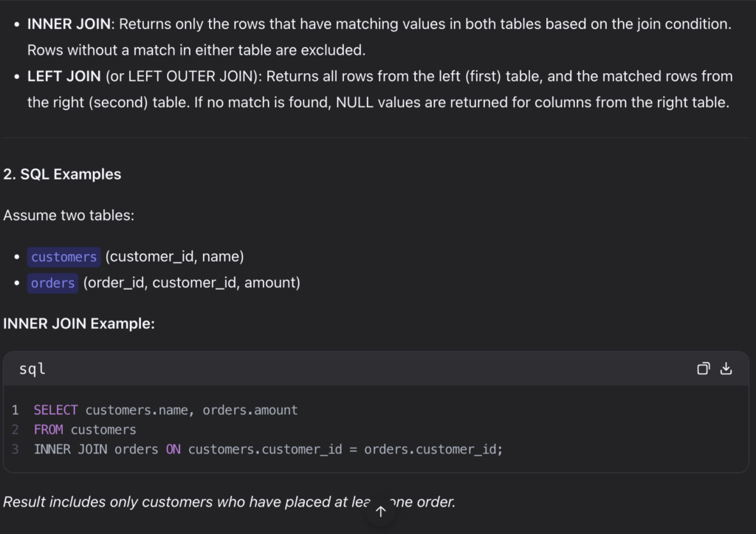
Task: Click the bold 'LEFT JOIN' bullet term
Action: coord(64,76)
